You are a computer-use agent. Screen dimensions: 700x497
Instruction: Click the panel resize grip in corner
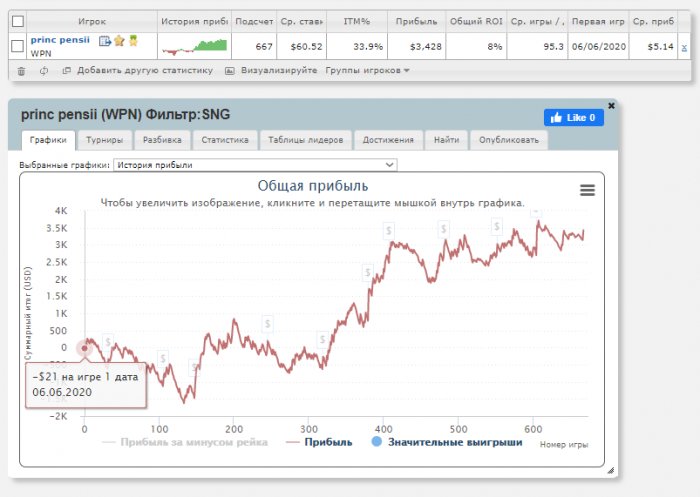click(611, 470)
